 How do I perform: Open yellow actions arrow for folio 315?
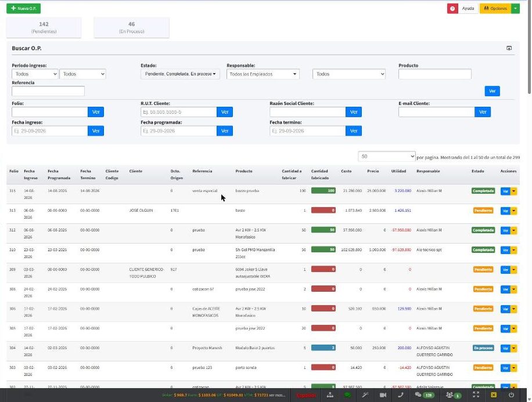pos(514,191)
